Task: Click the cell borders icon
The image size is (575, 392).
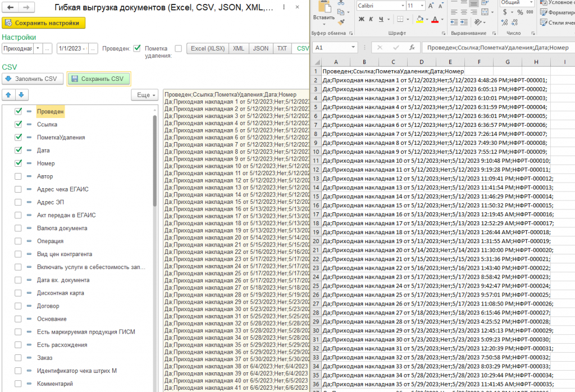Action: pos(400,19)
